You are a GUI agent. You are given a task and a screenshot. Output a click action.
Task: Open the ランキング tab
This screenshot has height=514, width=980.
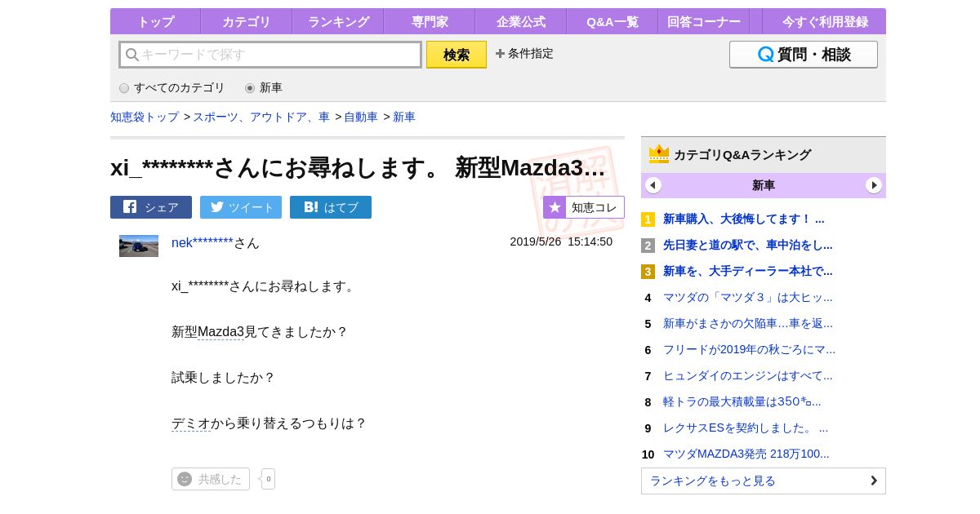(338, 22)
